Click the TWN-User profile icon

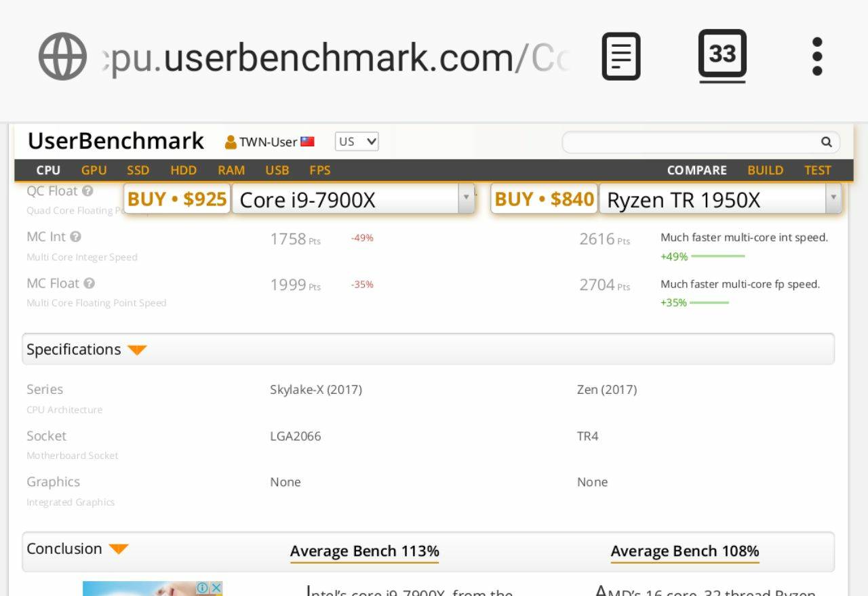tap(231, 142)
